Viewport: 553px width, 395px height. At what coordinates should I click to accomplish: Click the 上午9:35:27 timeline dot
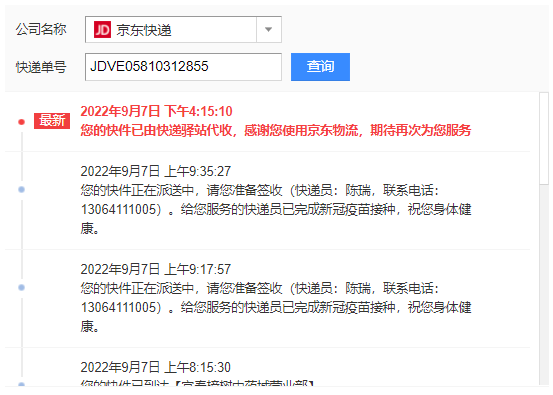pyautogui.click(x=22, y=190)
